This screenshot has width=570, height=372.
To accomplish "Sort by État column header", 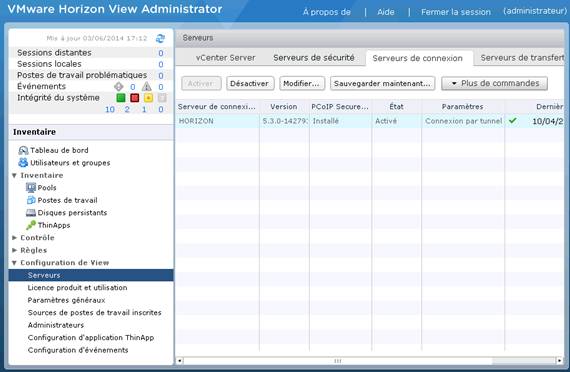I will [x=396, y=107].
